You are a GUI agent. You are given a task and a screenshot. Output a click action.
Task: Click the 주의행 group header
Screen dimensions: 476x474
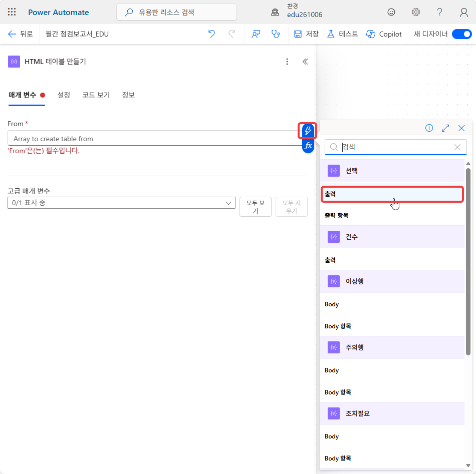[x=392, y=347]
